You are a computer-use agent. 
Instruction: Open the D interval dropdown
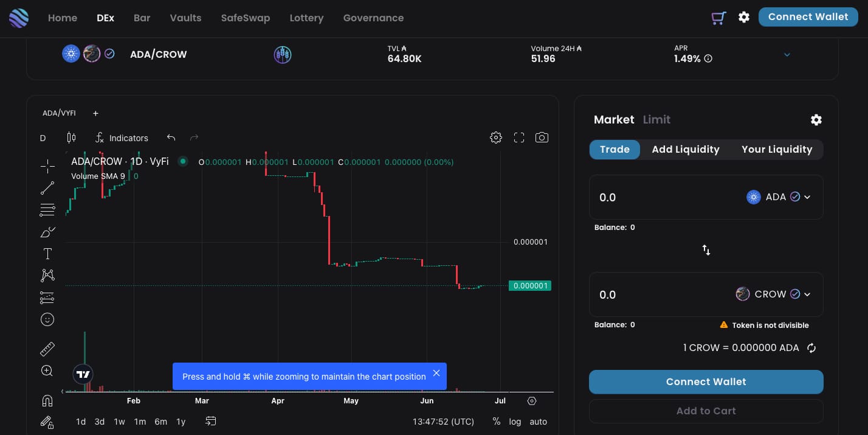click(43, 138)
